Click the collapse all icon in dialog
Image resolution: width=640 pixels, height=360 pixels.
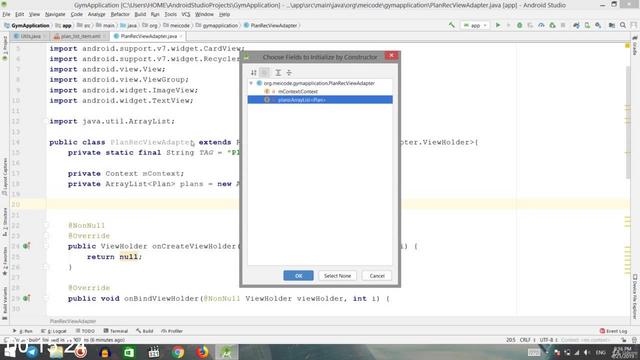[289, 73]
